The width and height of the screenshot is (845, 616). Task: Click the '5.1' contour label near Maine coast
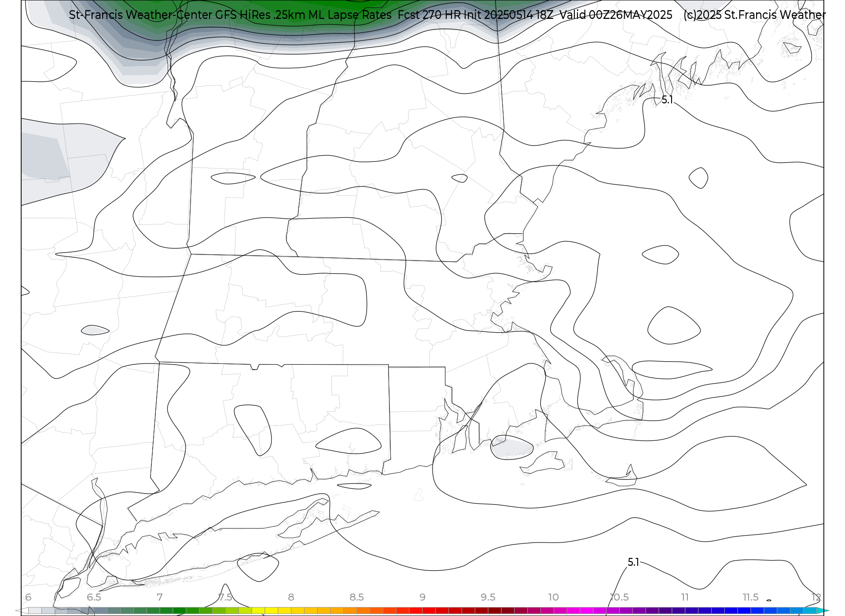pyautogui.click(x=667, y=100)
